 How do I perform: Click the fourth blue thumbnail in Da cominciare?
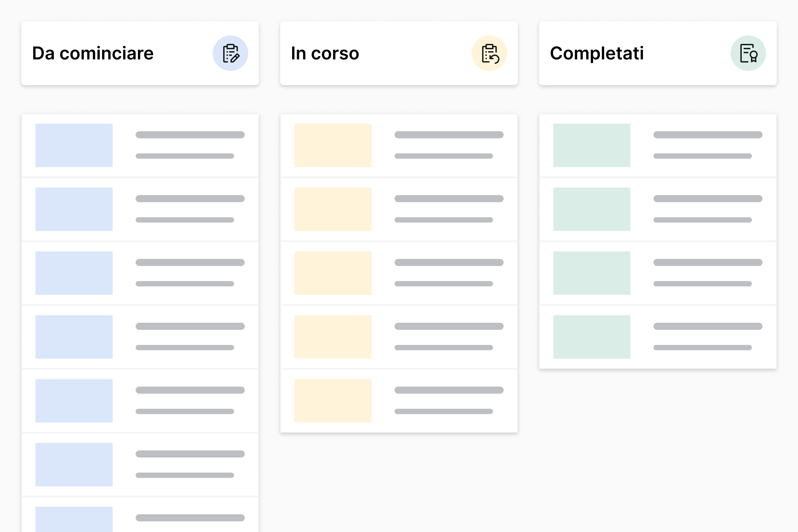pyautogui.click(x=74, y=337)
